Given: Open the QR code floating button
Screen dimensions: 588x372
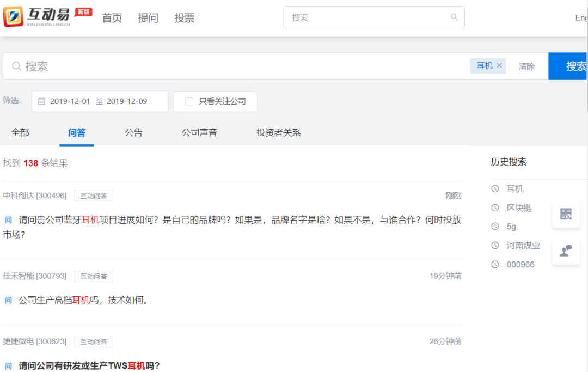Looking at the screenshot, I should pyautogui.click(x=566, y=214).
